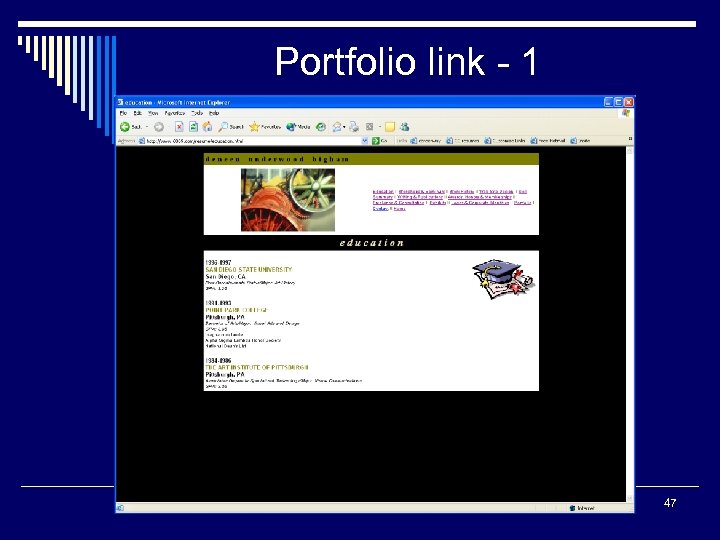Click inside the address URL field

point(253,141)
